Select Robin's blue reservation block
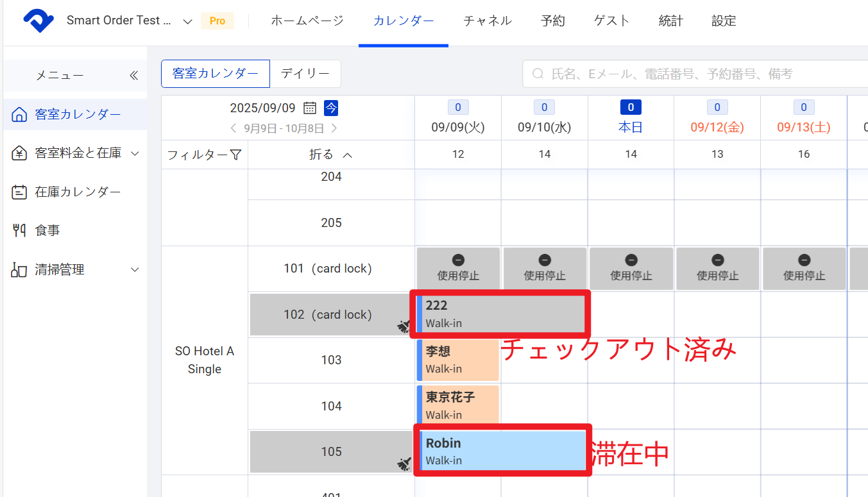The height and width of the screenshot is (497, 868). click(x=502, y=451)
